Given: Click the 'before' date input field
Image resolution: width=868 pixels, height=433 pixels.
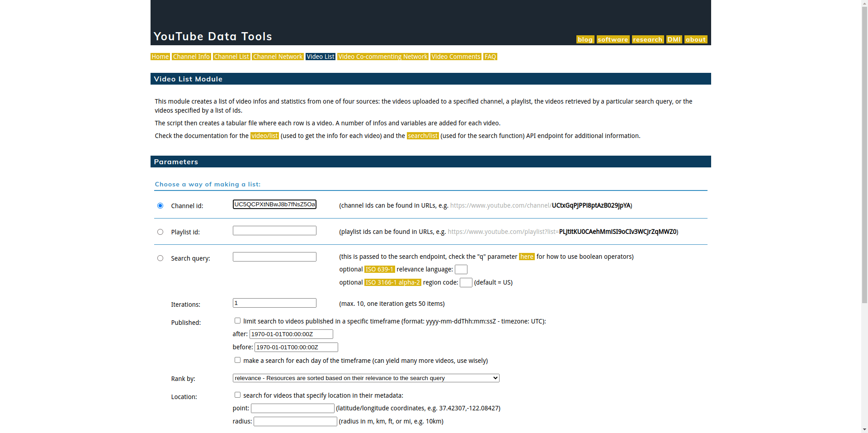Looking at the screenshot, I should point(296,347).
